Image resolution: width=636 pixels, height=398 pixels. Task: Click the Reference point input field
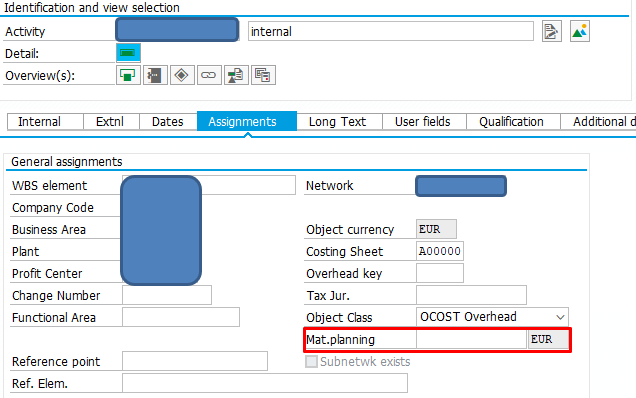[x=195, y=361]
